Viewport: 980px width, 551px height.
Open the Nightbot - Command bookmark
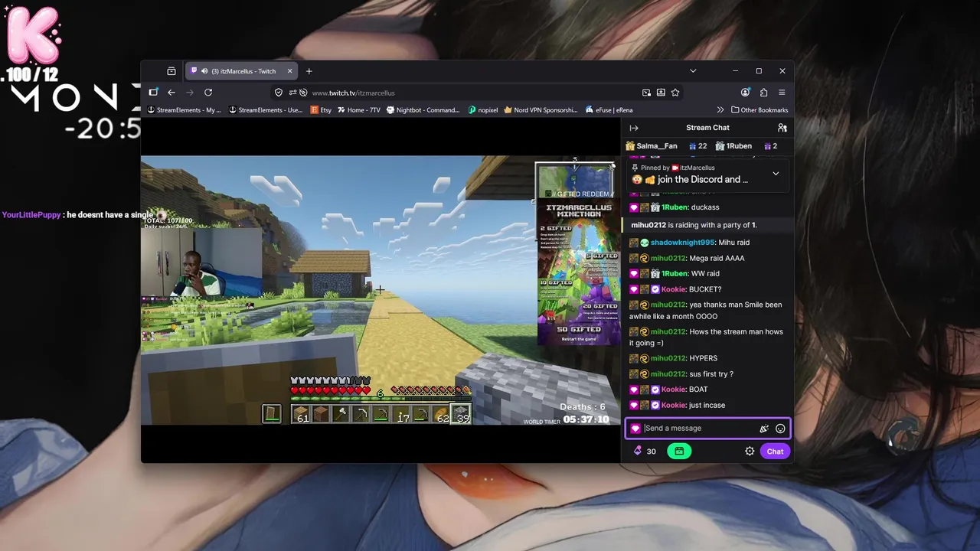click(423, 110)
